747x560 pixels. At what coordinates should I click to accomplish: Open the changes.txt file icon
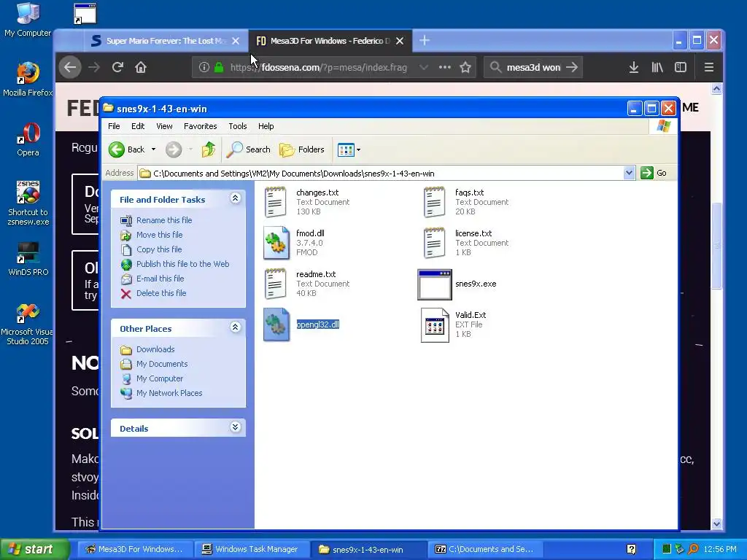(x=275, y=202)
